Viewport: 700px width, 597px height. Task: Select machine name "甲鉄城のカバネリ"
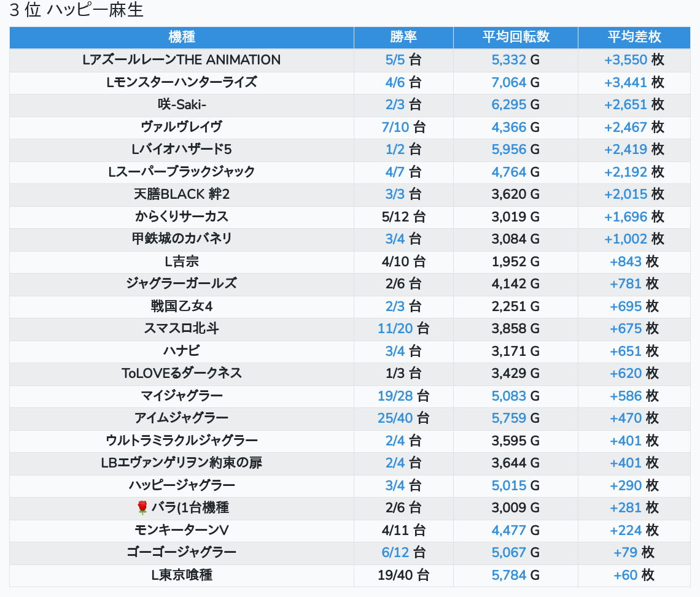coord(182,239)
